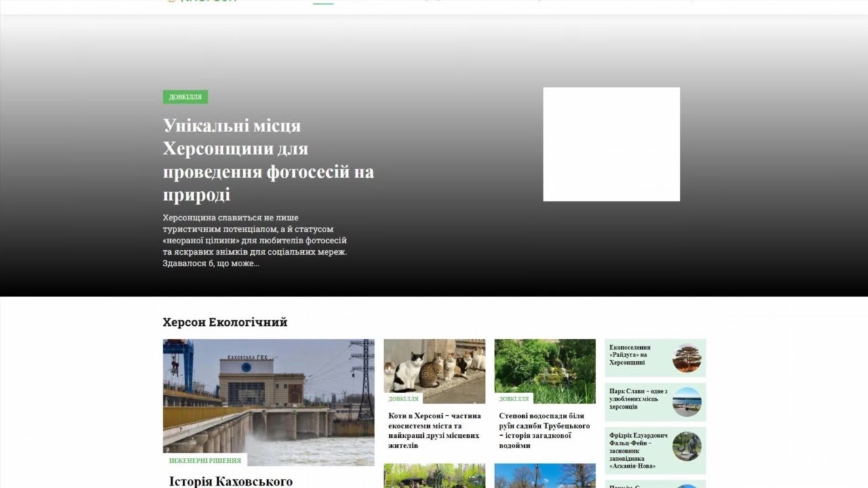Click the white square image placeholder in the hero
The height and width of the screenshot is (488, 868).
tap(612, 144)
